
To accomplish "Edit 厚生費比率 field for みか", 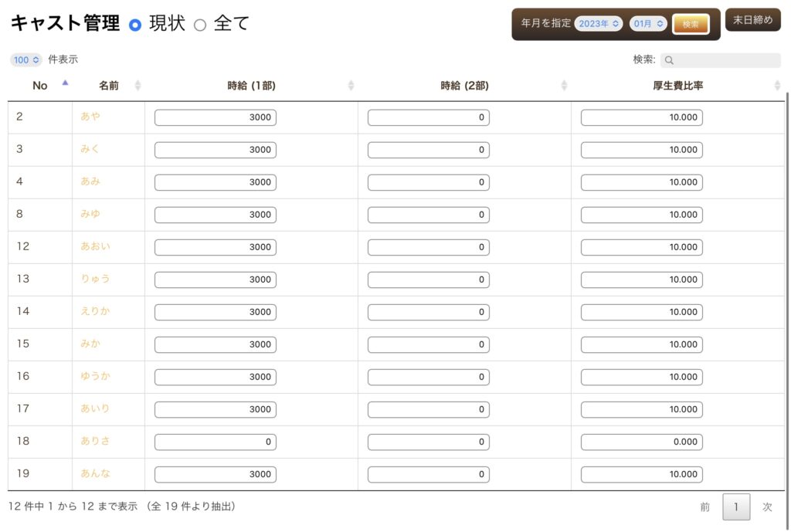I will point(642,344).
